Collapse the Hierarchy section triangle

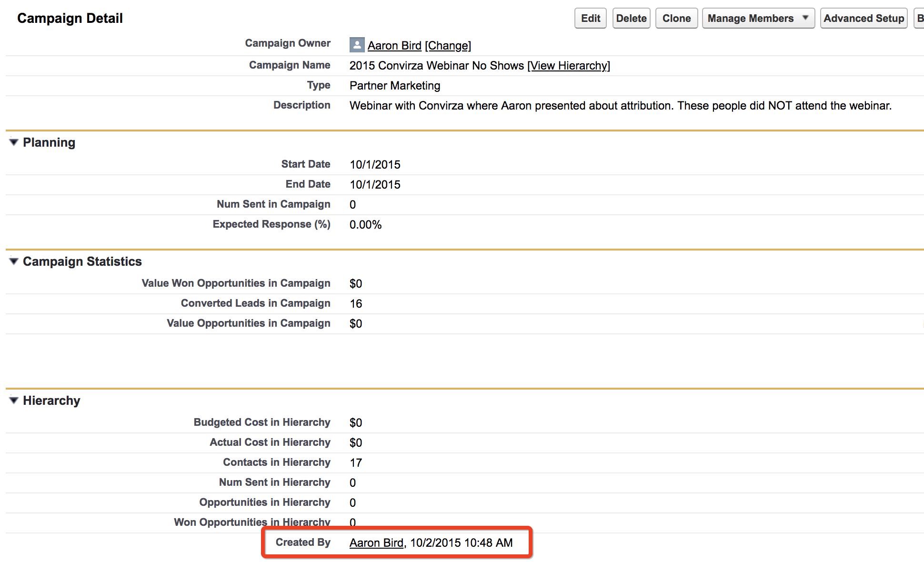pyautogui.click(x=14, y=401)
